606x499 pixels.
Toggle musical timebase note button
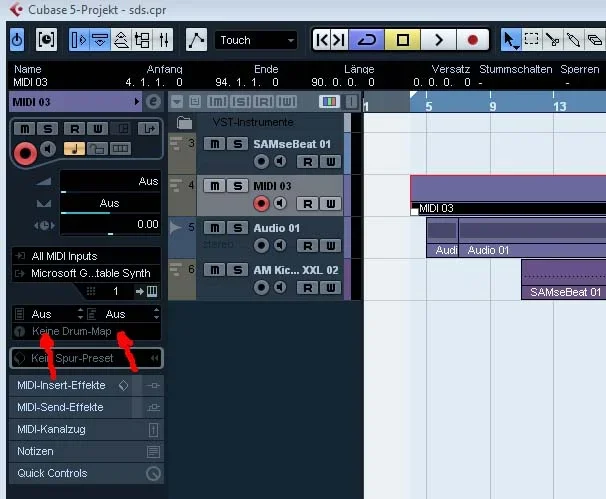[x=74, y=148]
